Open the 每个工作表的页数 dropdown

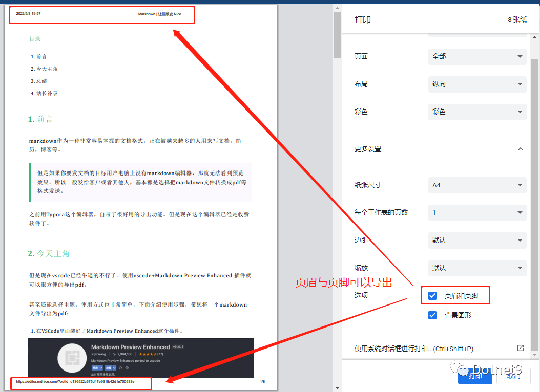[x=477, y=213]
